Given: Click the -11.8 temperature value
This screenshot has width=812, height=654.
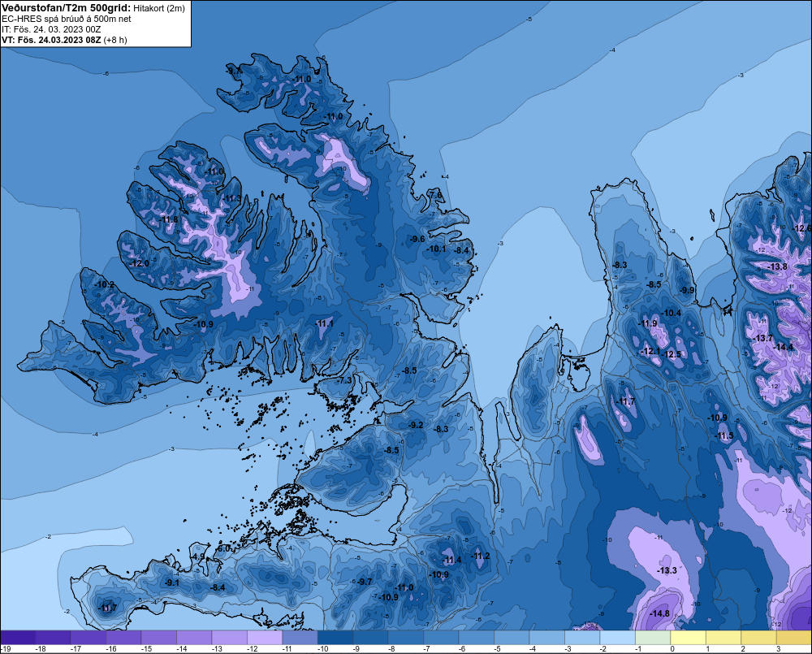Looking at the screenshot, I should tap(168, 219).
